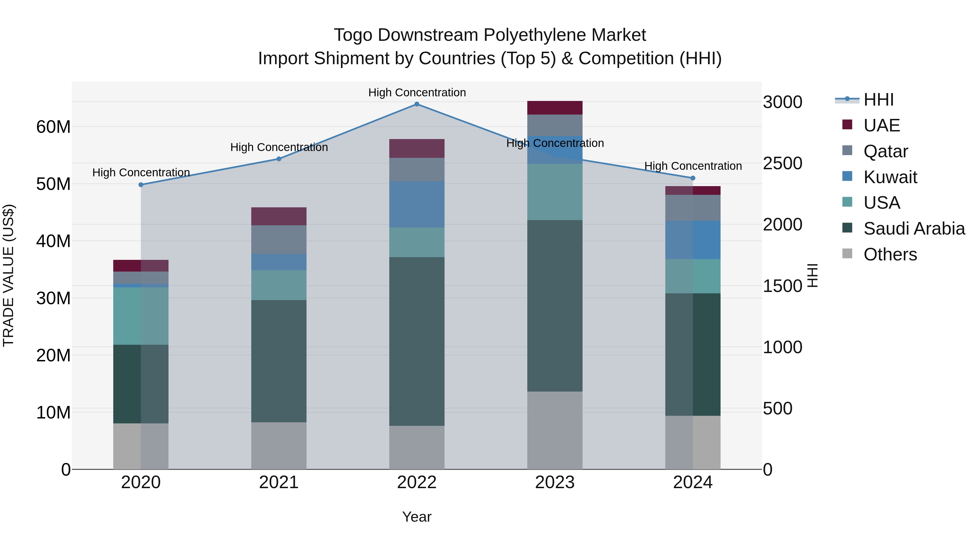The height and width of the screenshot is (551, 980).
Task: Click the 2023 Others bar segment
Action: (555, 430)
